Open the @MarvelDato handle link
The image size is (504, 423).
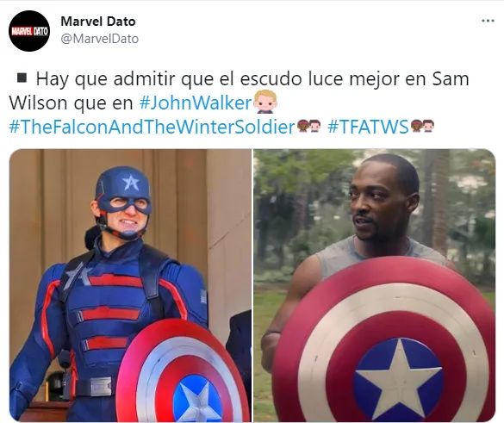(x=100, y=39)
